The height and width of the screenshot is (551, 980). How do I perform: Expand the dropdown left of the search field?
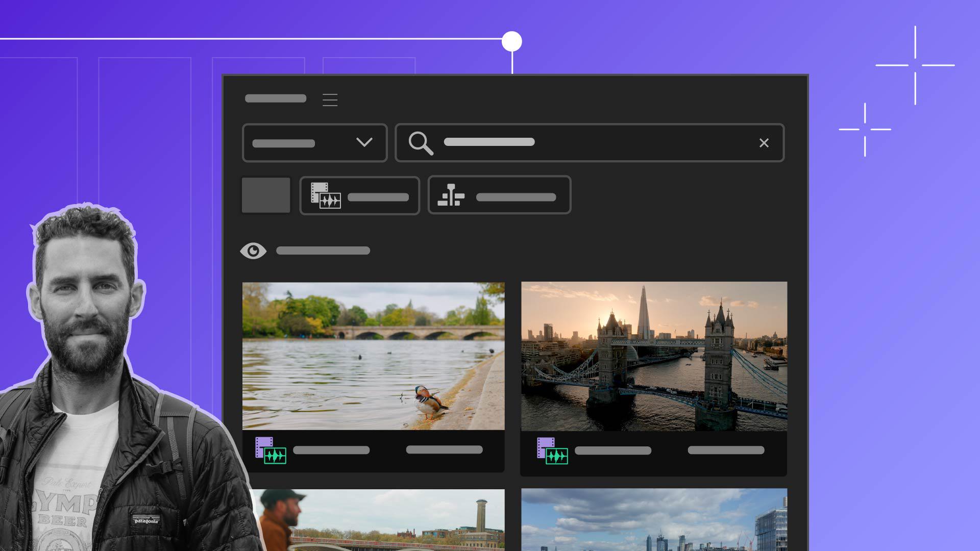click(314, 143)
